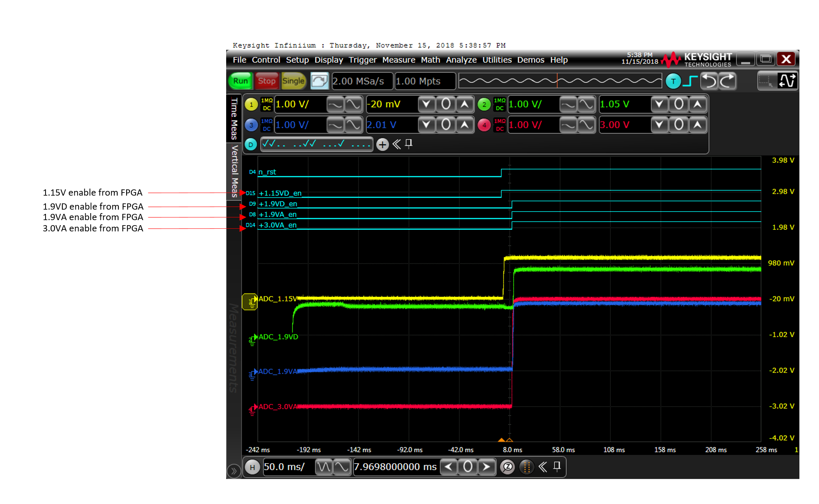
Task: Decrease channel 2 offset down arrow
Action: (659, 104)
